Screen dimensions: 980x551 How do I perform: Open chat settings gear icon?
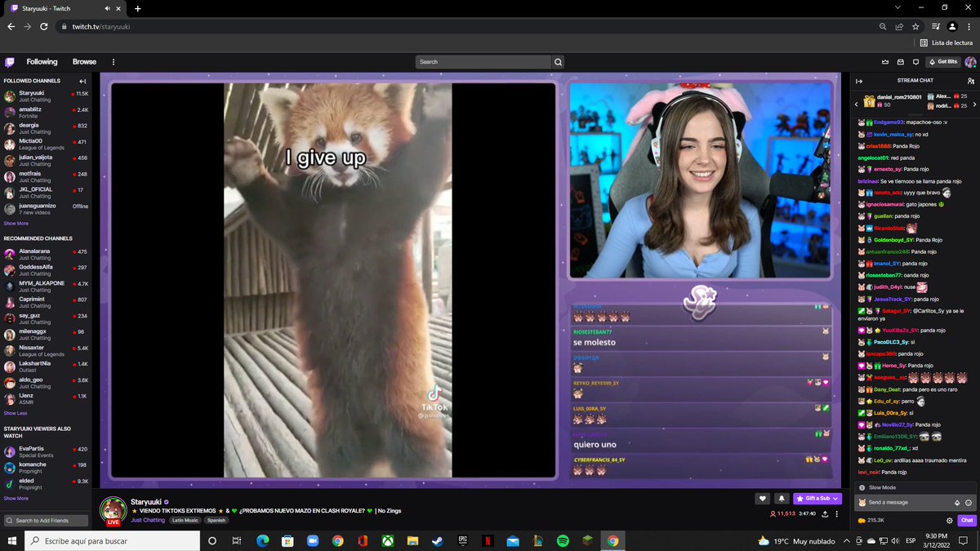coord(949,520)
